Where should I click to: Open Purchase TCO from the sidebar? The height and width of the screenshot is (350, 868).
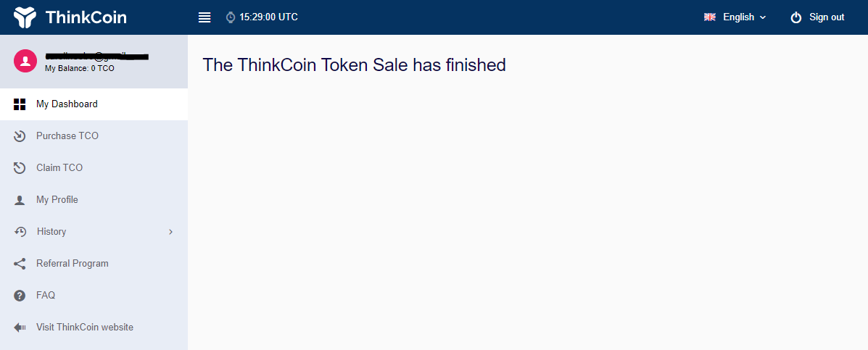pos(94,136)
